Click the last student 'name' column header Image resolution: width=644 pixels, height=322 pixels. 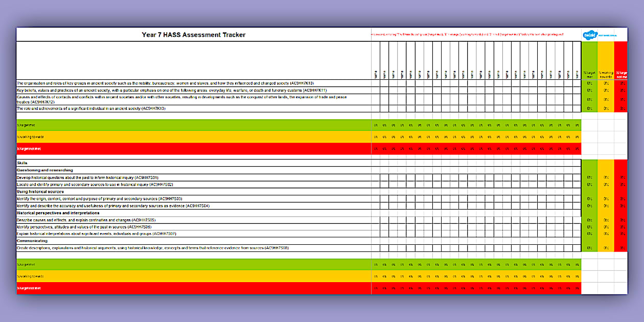[x=576, y=74]
